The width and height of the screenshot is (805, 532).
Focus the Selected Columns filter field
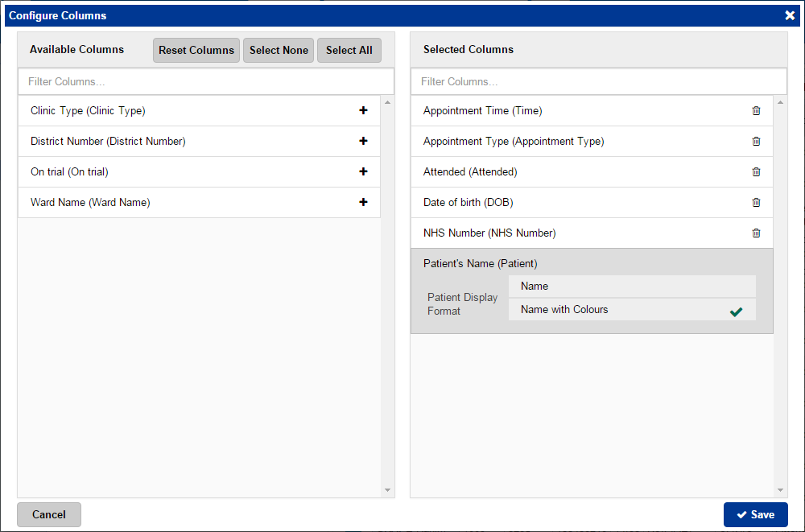point(598,81)
